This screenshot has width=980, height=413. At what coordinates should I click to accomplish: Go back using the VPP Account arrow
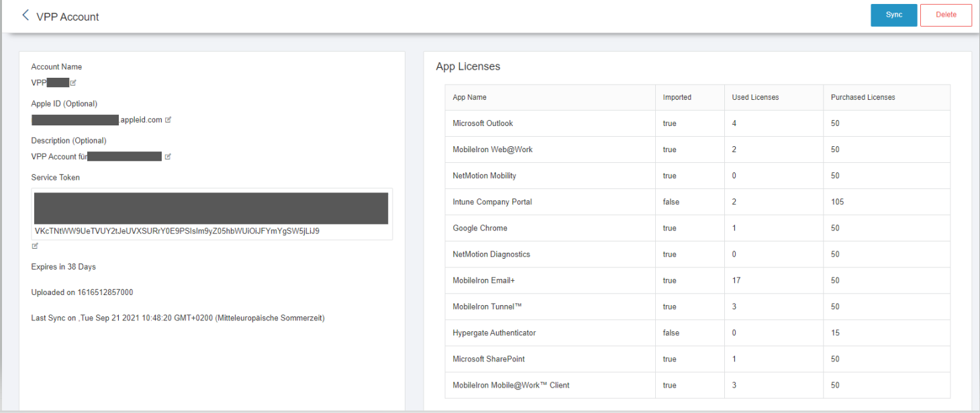[26, 15]
